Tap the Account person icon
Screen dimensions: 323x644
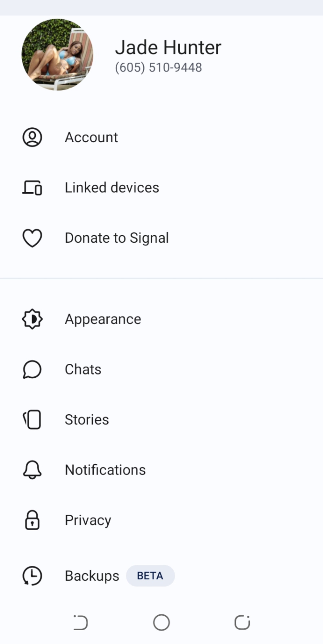tap(32, 137)
